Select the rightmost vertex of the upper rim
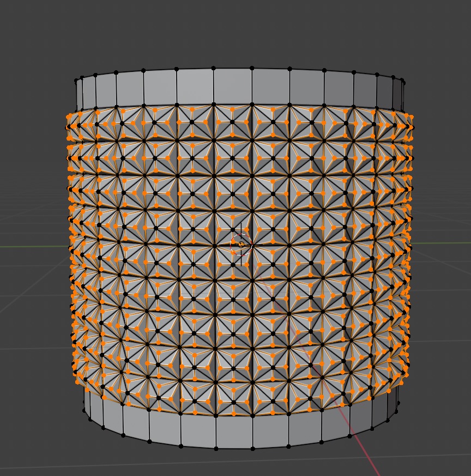 click(x=404, y=81)
